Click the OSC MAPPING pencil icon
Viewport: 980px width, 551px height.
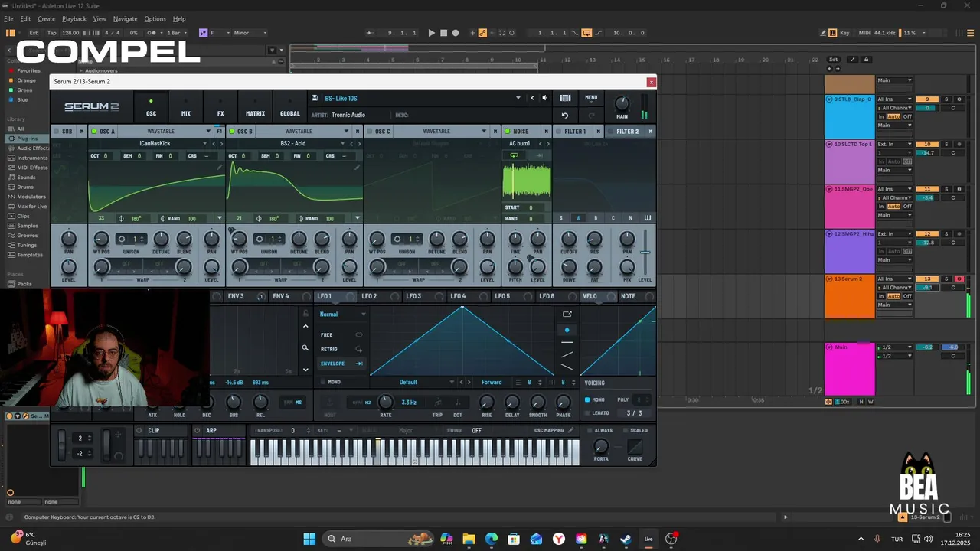coord(570,430)
